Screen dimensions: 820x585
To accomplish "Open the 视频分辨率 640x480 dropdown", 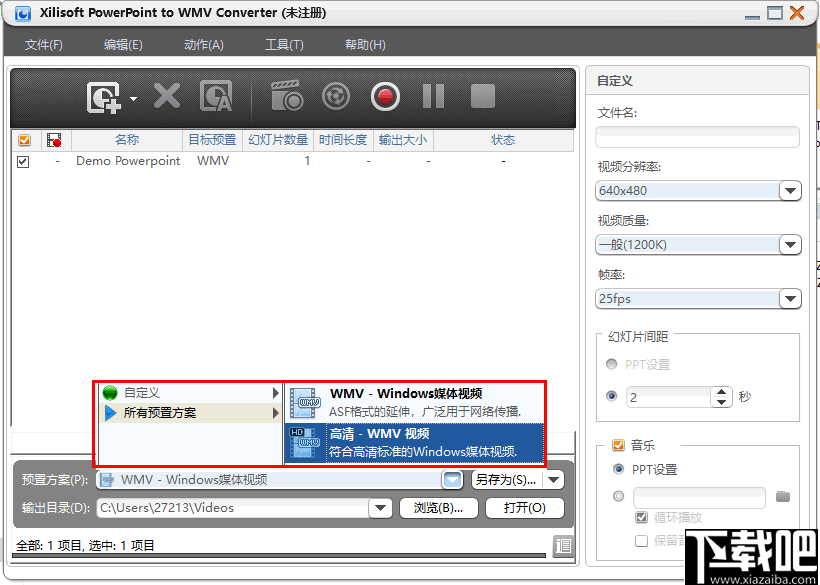I will tap(790, 191).
